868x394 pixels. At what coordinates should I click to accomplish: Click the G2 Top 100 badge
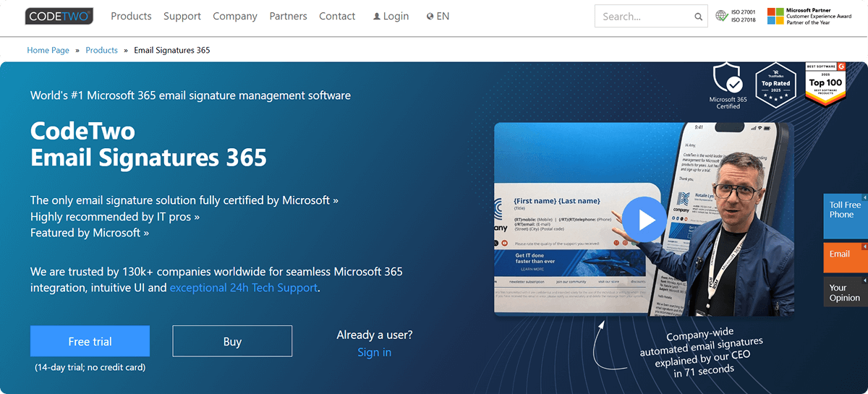825,84
